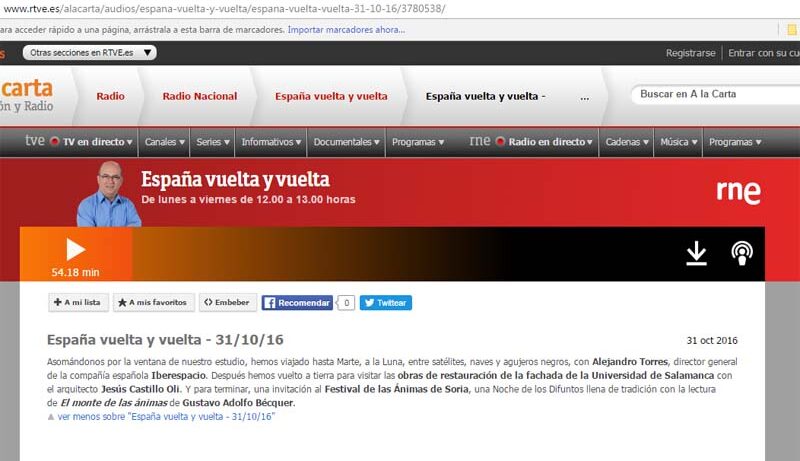Expand the Cadenas dropdown menu
This screenshot has height=461, width=800.
click(627, 142)
